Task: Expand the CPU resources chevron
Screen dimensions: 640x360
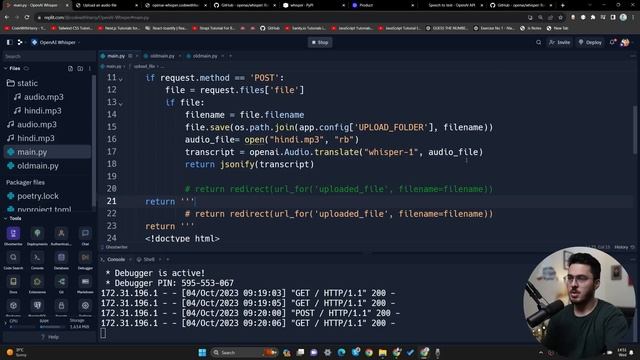Action: (x=5, y=323)
